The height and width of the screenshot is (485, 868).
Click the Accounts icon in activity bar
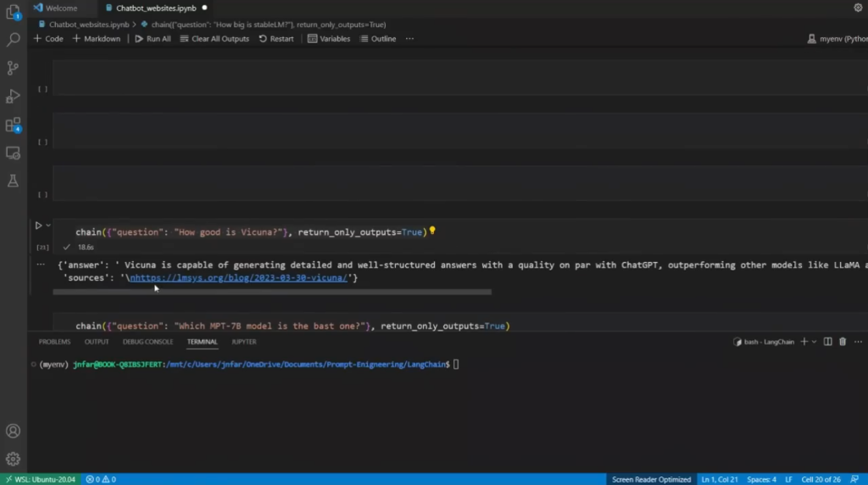[x=13, y=431]
